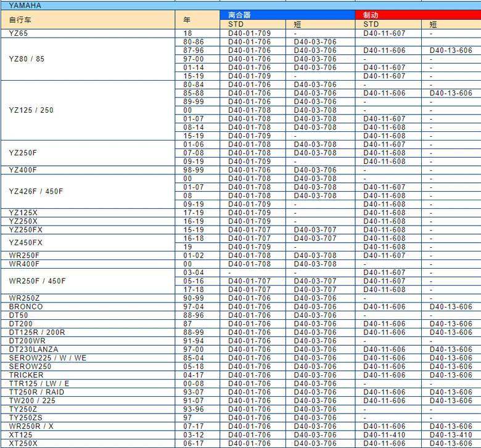
Task: Click the YZ426F / 450F model cell
Action: coord(88,192)
